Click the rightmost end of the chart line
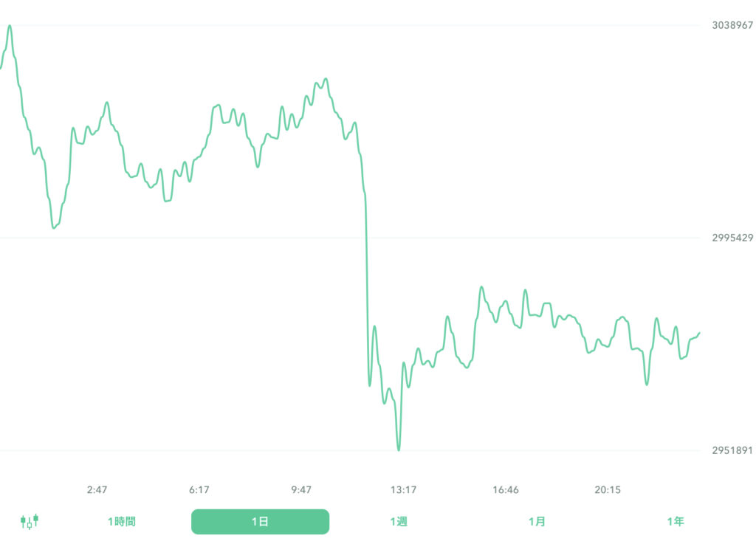Screen dimensions: 756x544 698,333
